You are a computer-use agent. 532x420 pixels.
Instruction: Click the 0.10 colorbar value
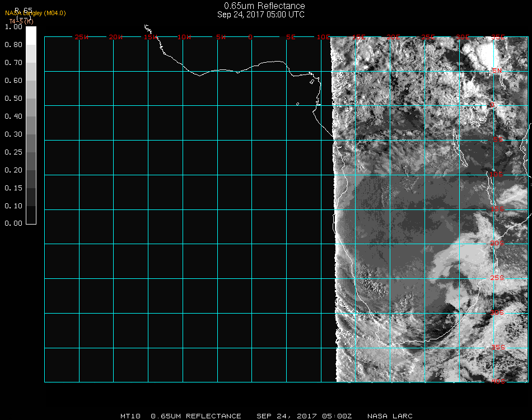(x=13, y=206)
